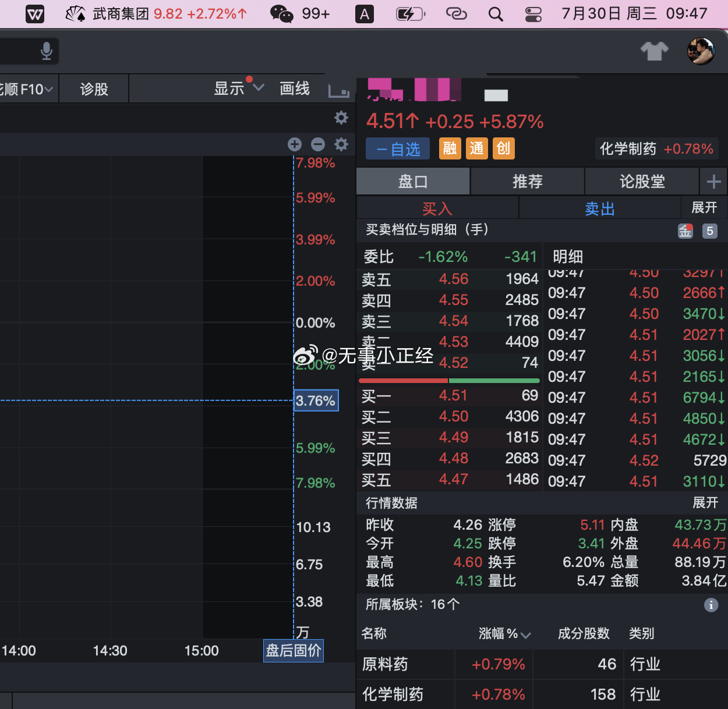
Task: Sort by 涨幅% column arrow
Action: coord(525,635)
